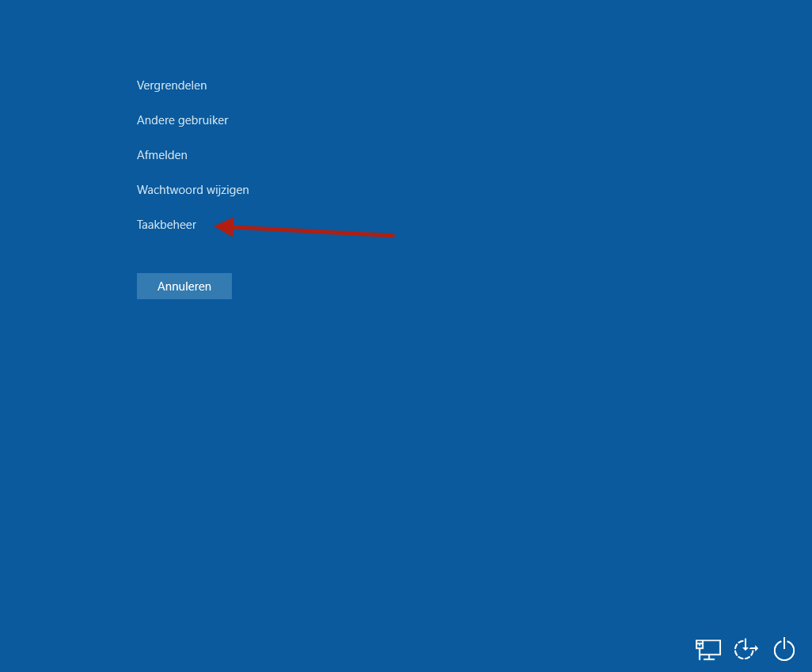The width and height of the screenshot is (812, 672).
Task: Select the wired network computer icon
Action: [708, 649]
